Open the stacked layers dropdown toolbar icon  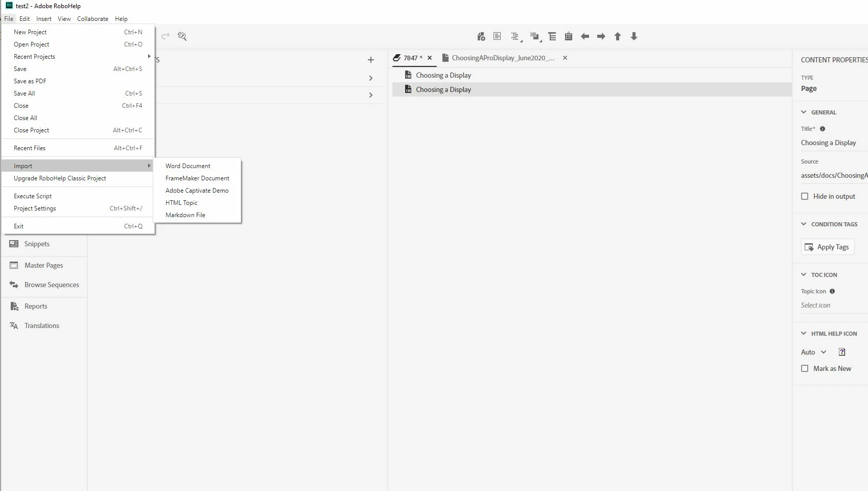click(x=535, y=37)
